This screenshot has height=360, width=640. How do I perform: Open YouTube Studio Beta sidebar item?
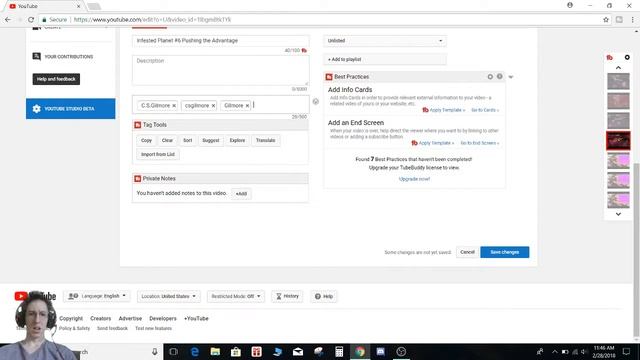click(x=71, y=109)
